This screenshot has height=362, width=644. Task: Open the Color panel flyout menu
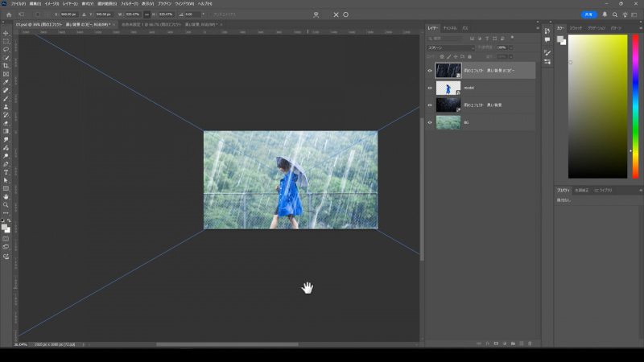coord(641,28)
